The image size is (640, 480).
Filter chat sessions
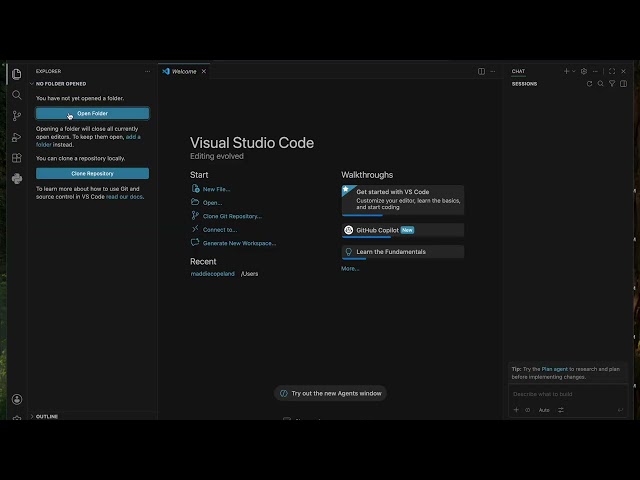point(612,84)
